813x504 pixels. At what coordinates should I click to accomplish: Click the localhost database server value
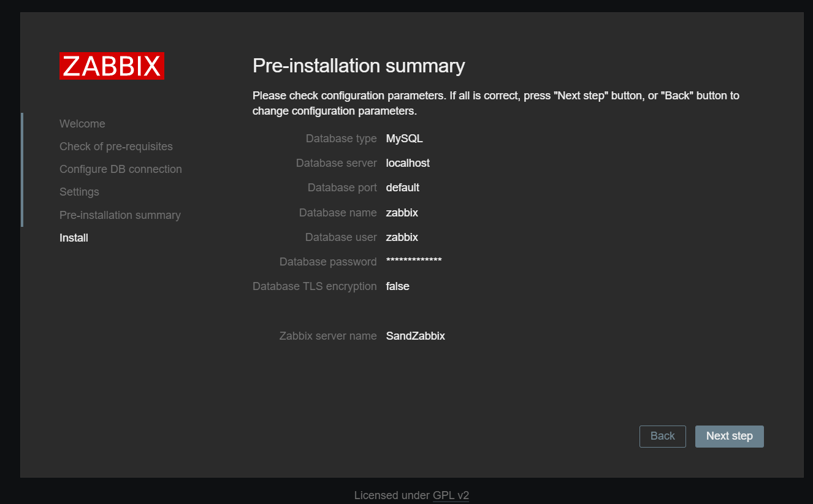coord(408,163)
